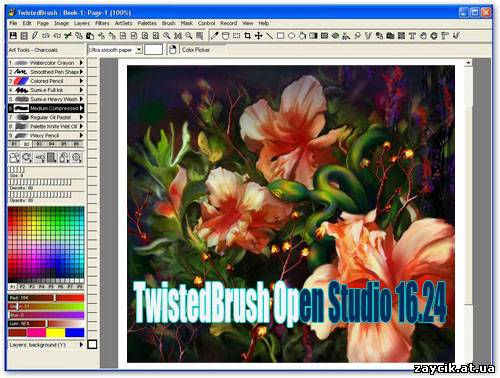Select the Rectangle shape tool
500x378 pixels.
point(280,35)
